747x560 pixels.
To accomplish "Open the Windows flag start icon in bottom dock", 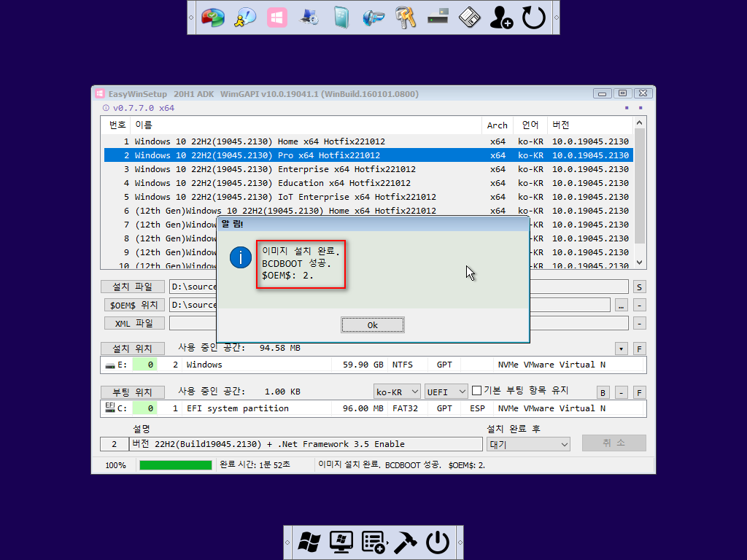I will coord(309,542).
